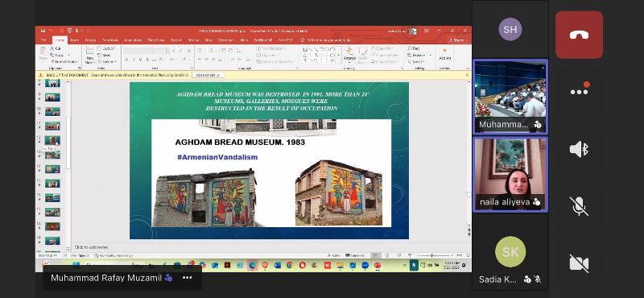Open the three-dots more options menu on right
644x298 pixels.
(x=579, y=90)
